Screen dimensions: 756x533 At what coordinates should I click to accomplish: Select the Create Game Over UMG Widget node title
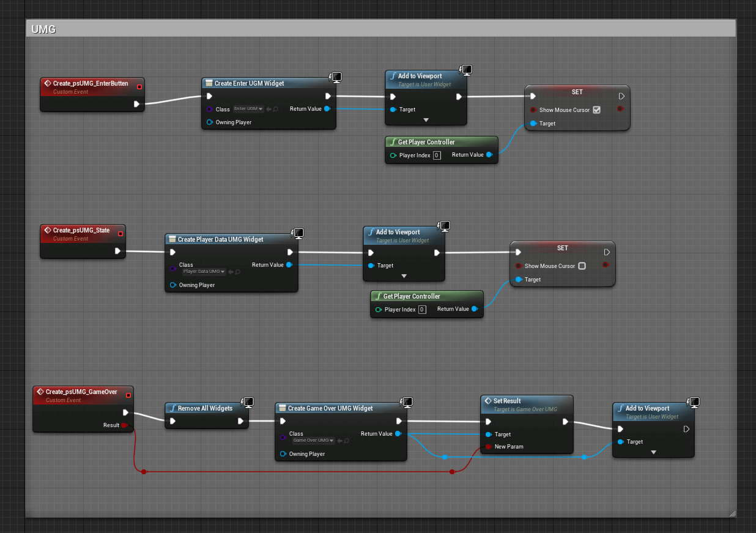330,408
